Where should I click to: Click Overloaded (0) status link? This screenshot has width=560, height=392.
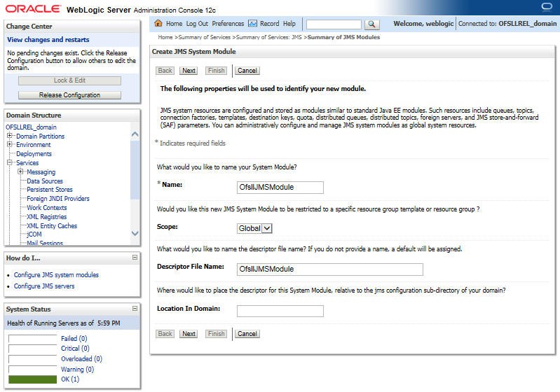[x=81, y=359]
